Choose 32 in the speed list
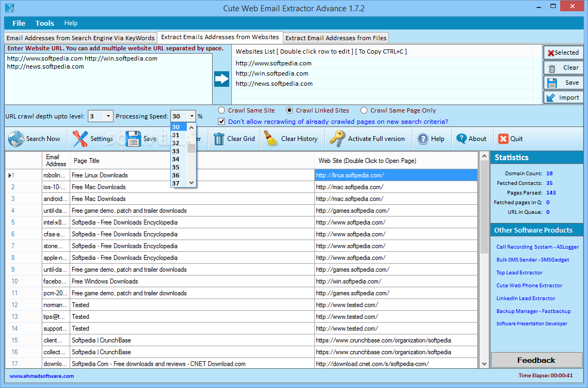 coord(178,143)
